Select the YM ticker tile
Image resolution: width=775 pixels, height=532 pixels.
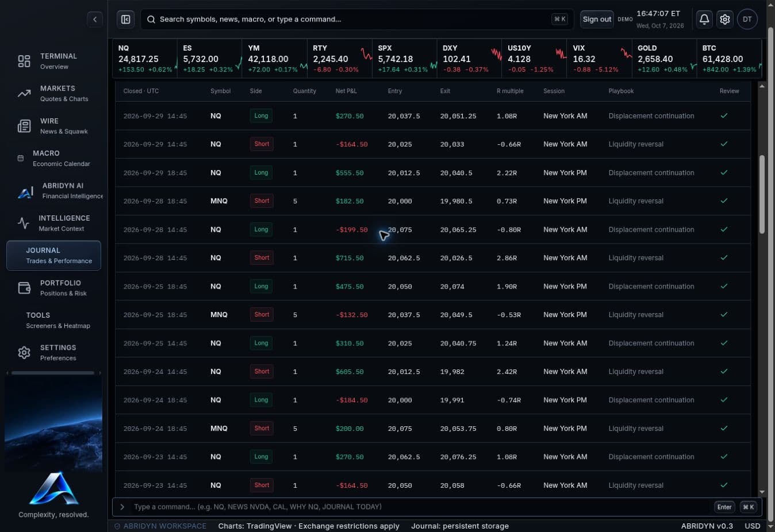click(275, 58)
